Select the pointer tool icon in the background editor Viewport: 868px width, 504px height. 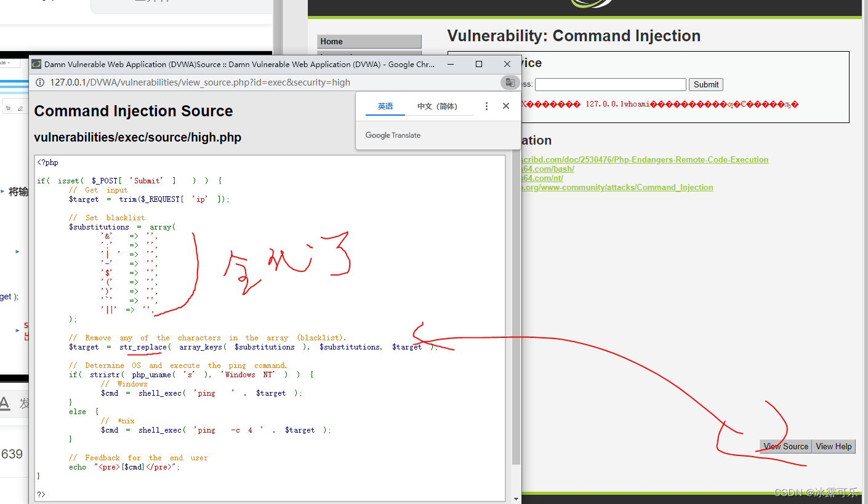coord(9,108)
